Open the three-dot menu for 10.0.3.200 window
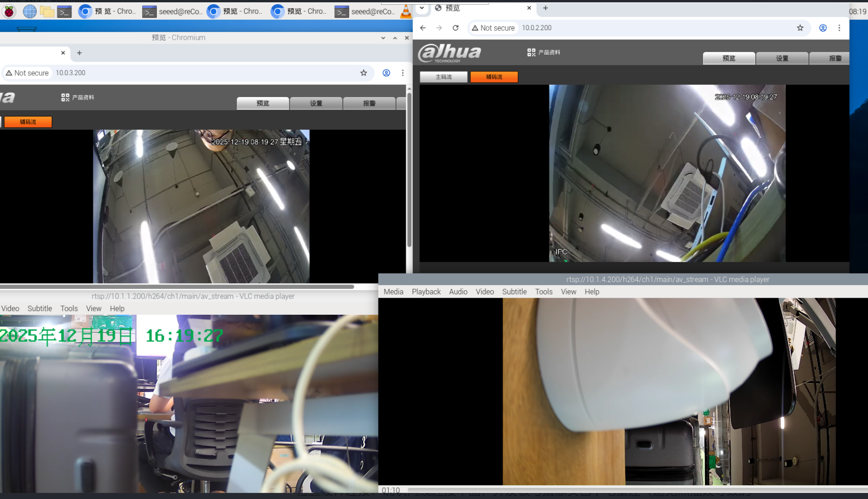 402,73
